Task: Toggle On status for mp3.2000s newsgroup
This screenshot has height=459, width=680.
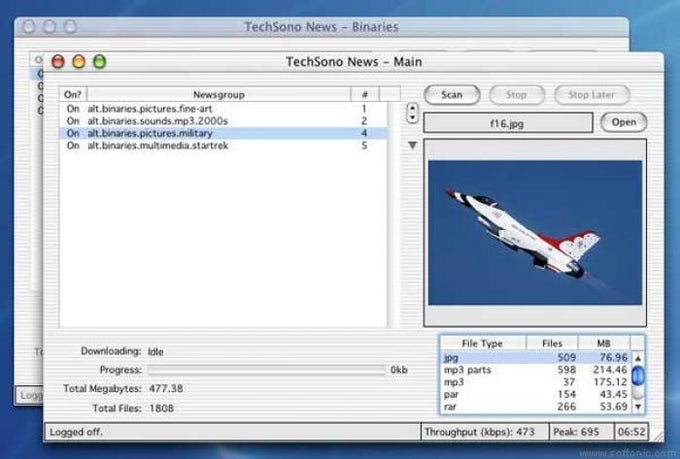Action: tap(73, 121)
